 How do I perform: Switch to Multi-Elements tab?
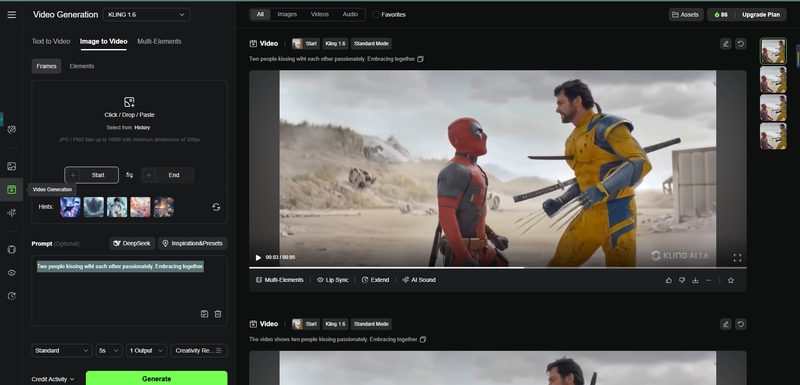coord(159,42)
